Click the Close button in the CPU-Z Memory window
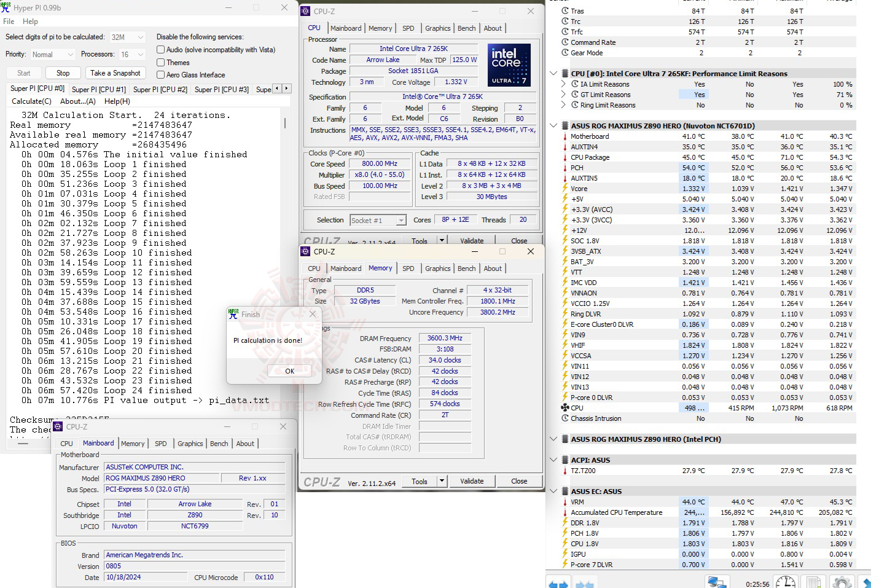The height and width of the screenshot is (588, 871). coord(519,482)
